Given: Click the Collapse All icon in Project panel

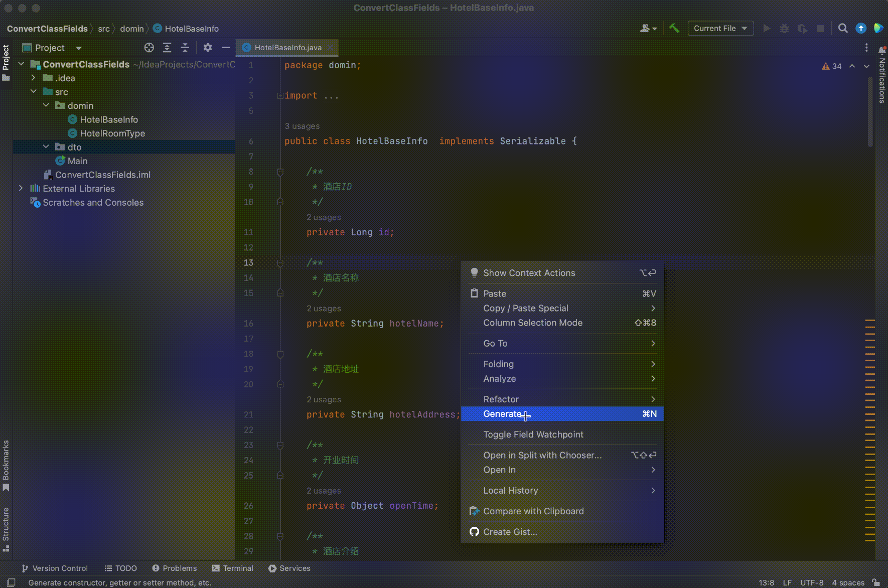Looking at the screenshot, I should (185, 48).
